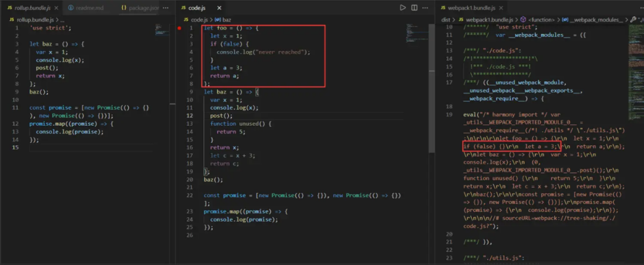Switch to the readme.md tab

click(91, 8)
